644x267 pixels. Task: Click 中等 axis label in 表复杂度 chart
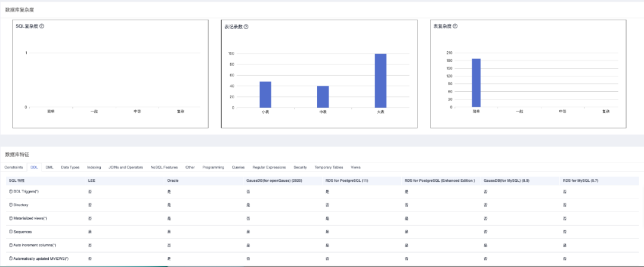[562, 111]
